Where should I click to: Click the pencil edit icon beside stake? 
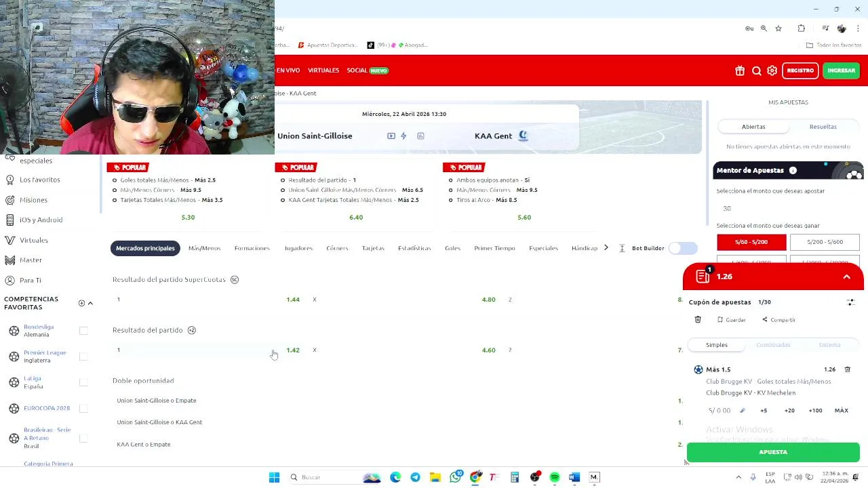point(743,411)
